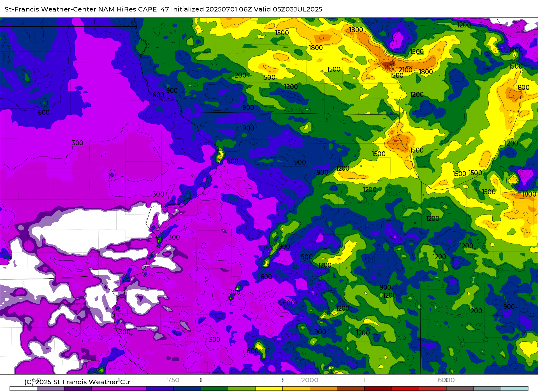Pick the golden yellow legend swatch

point(296,389)
